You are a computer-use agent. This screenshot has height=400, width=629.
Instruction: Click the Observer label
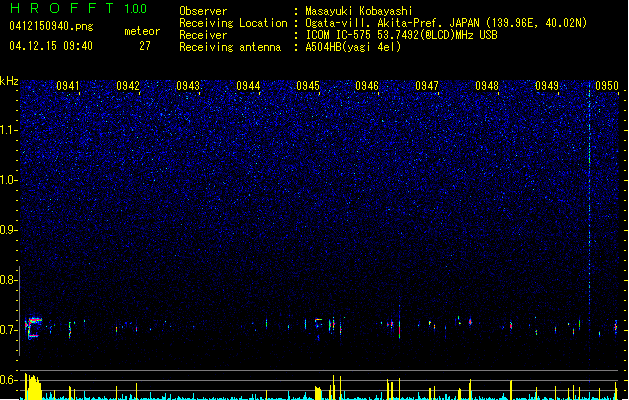(x=203, y=11)
